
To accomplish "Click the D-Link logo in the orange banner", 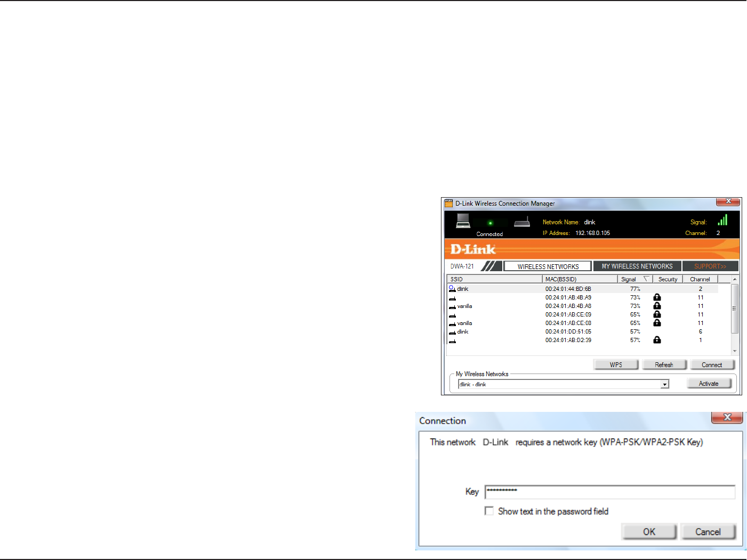I will pos(473,249).
